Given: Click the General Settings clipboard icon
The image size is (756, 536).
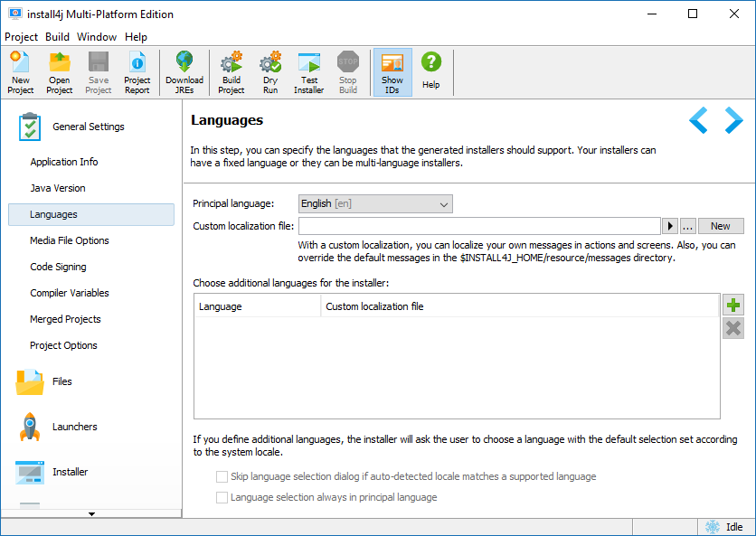Looking at the screenshot, I should [x=30, y=127].
